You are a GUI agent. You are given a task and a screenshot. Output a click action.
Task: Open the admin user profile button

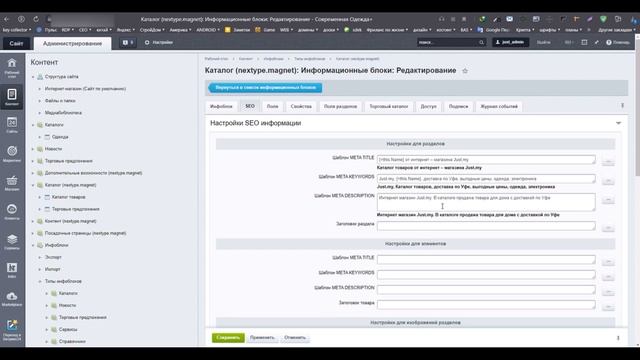(510, 42)
